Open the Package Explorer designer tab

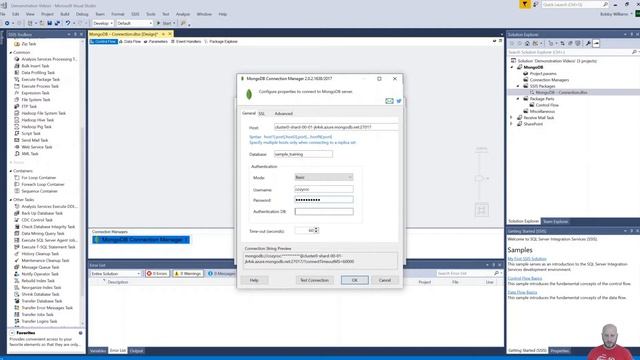coord(221,42)
